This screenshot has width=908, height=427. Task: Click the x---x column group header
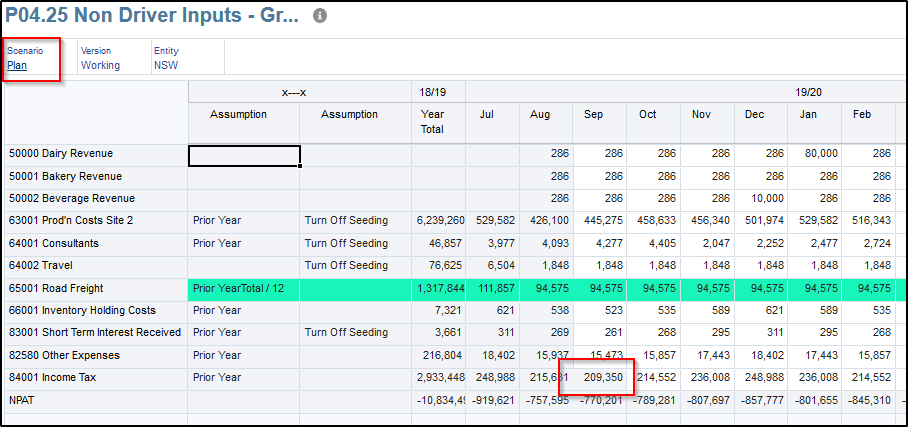(x=299, y=92)
